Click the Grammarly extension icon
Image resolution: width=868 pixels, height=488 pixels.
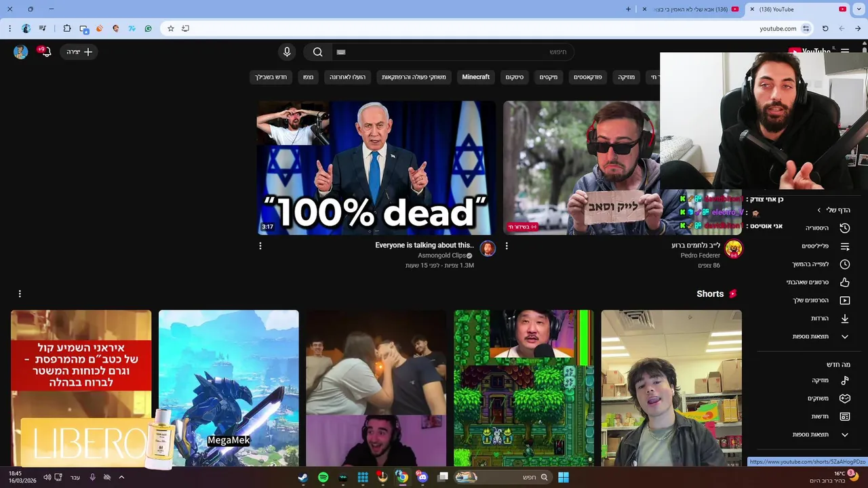[x=148, y=28]
